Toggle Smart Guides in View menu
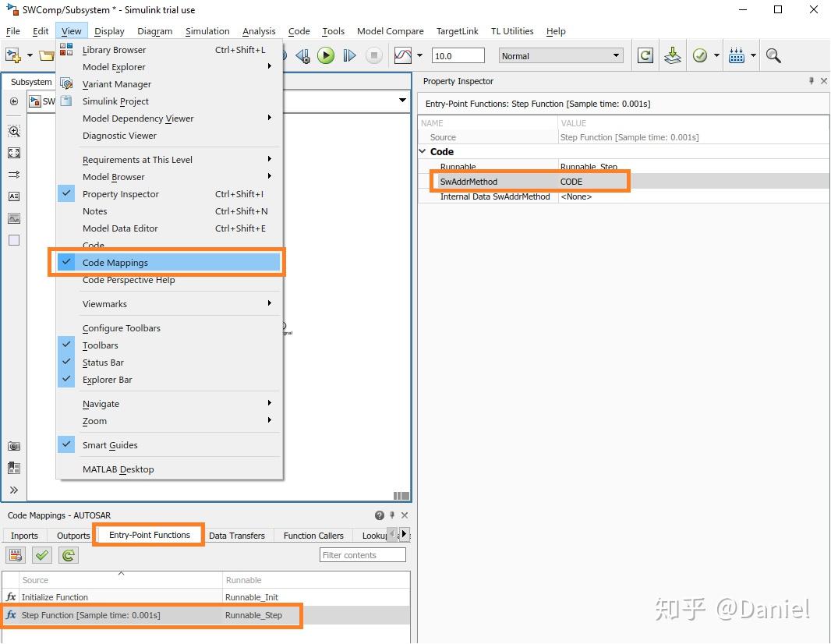This screenshot has width=831, height=644. pyautogui.click(x=168, y=445)
